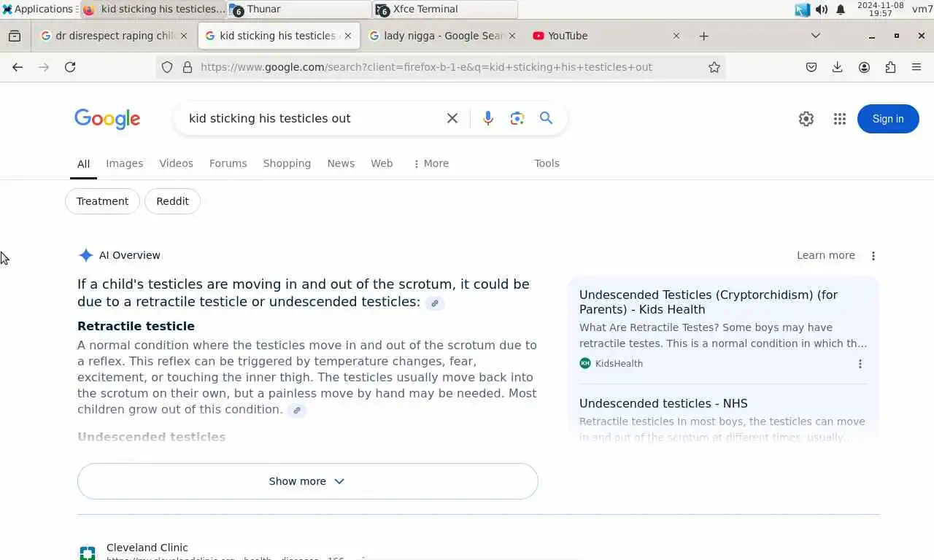The width and height of the screenshot is (934, 560).
Task: Switch to the News results tab
Action: point(341,163)
